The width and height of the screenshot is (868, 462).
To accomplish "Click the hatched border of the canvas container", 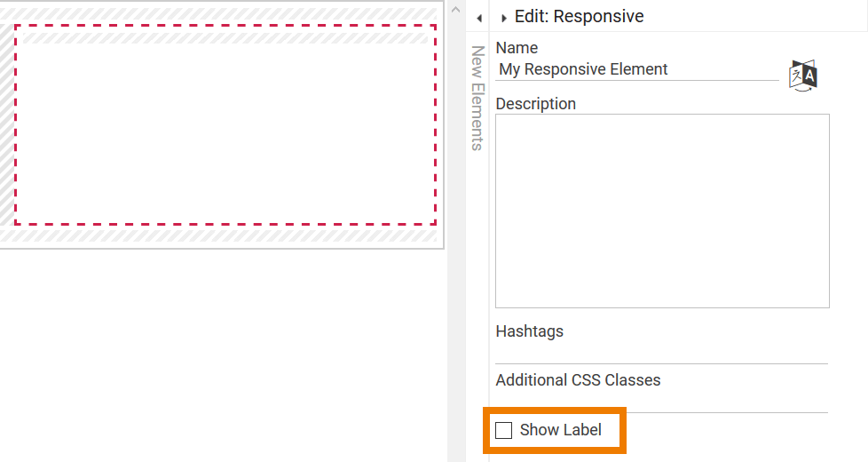I will click(222, 236).
